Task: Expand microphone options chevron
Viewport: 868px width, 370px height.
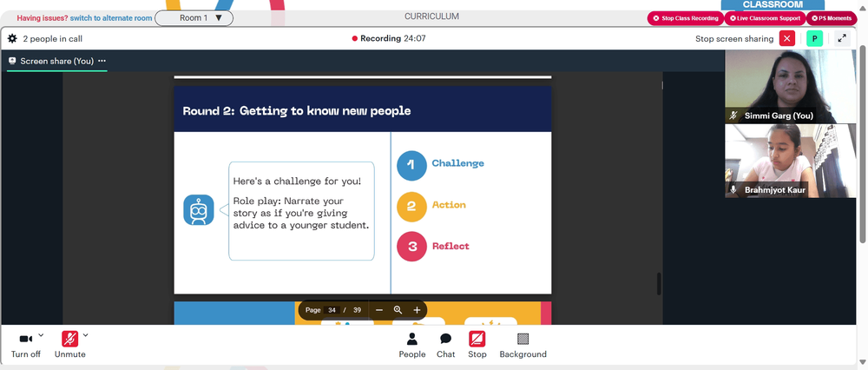Action: point(85,334)
